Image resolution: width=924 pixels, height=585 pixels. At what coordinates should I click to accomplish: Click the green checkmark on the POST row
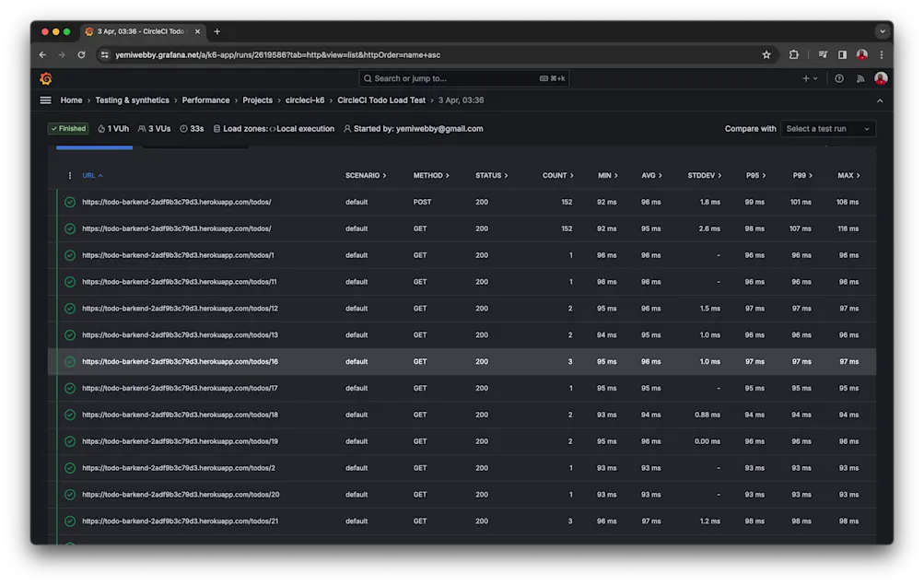(69, 202)
